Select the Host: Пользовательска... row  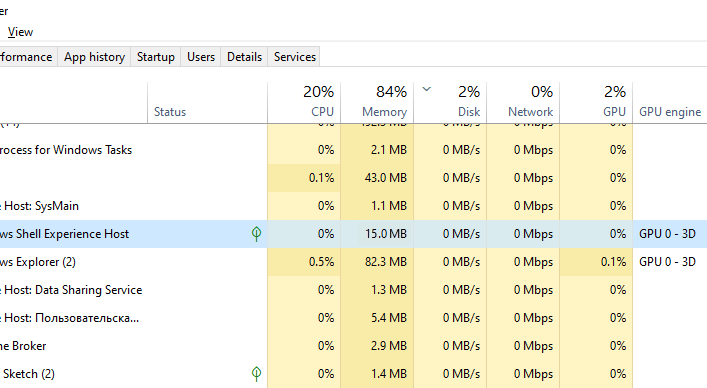click(354, 318)
